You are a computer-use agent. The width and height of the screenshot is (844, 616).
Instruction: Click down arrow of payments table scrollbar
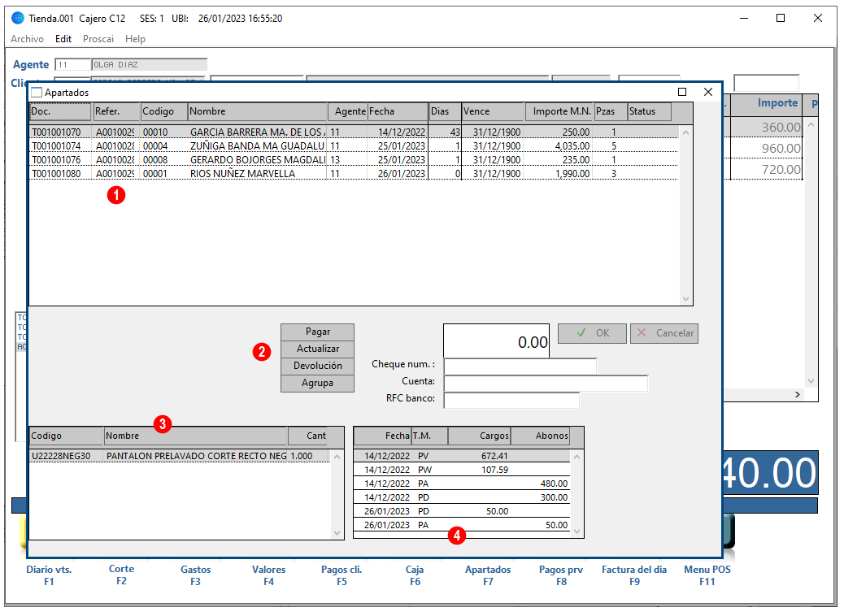click(577, 531)
